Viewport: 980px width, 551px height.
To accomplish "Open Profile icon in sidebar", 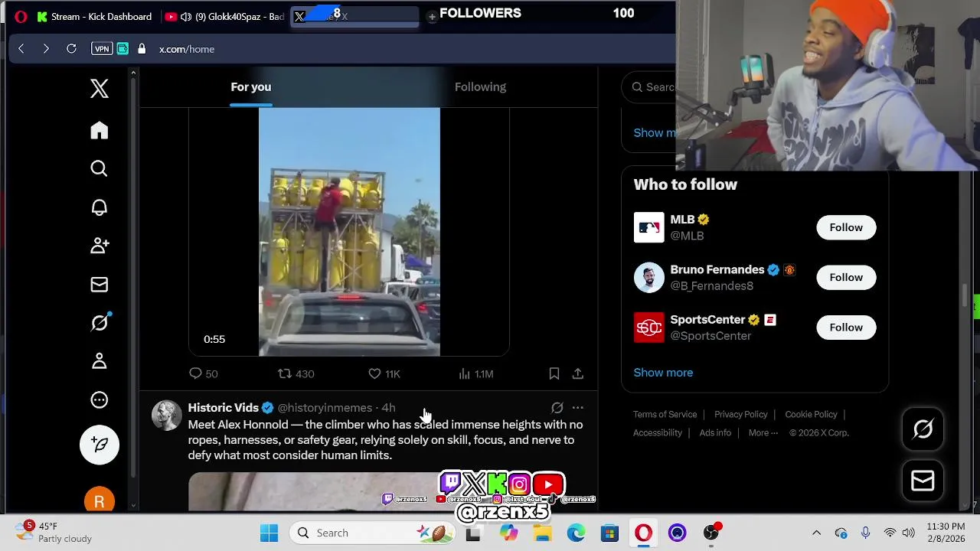I will pyautogui.click(x=99, y=361).
